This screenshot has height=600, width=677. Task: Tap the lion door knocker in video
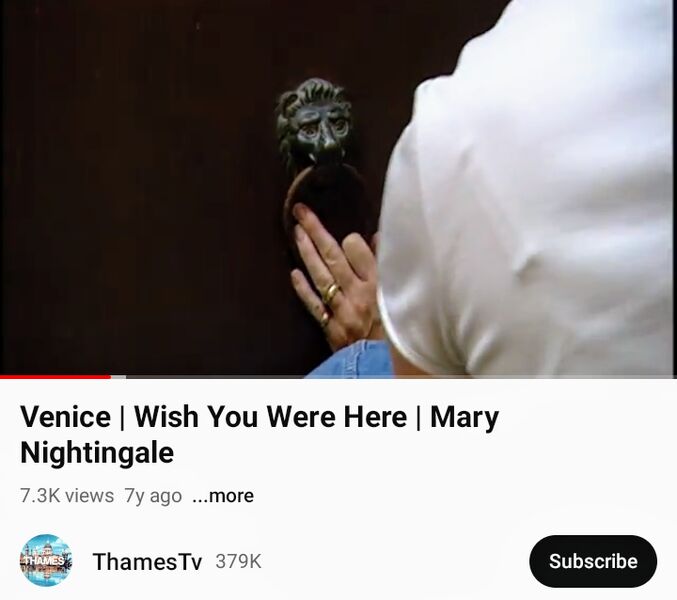click(315, 123)
